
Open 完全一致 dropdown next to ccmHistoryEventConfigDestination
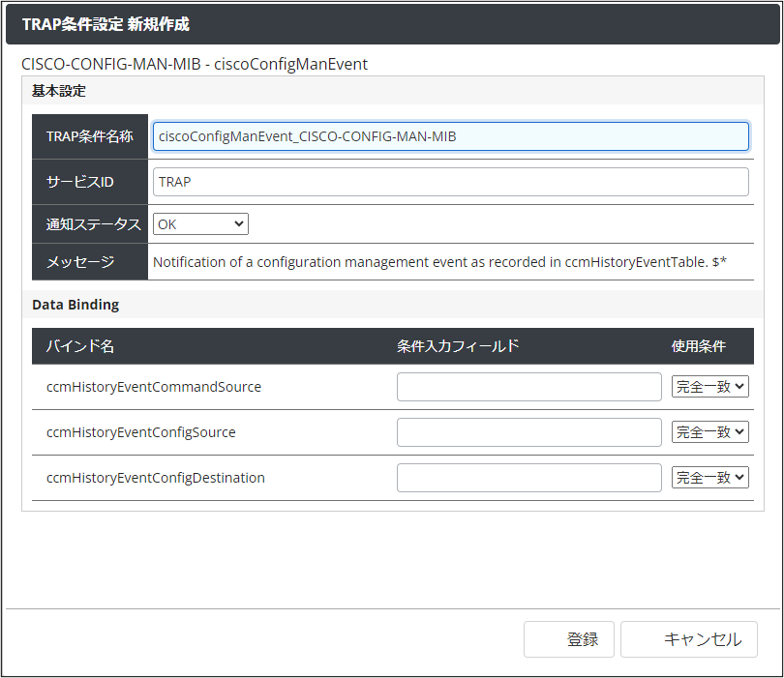[x=709, y=477]
